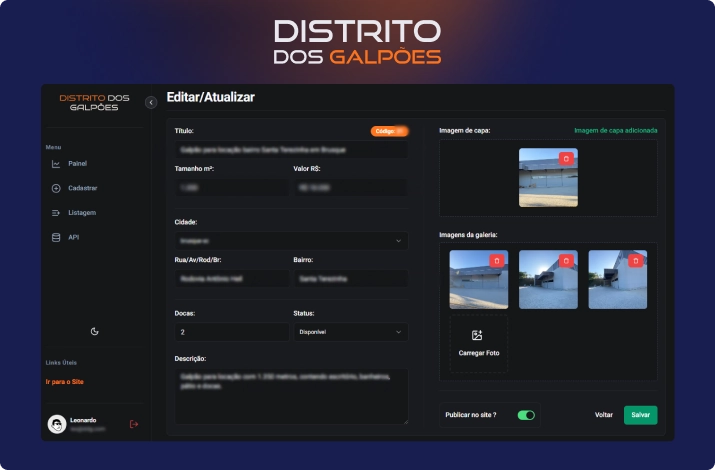Click the Editar/Atualizar page heading
Image resolution: width=715 pixels, height=470 pixels.
pos(211,97)
